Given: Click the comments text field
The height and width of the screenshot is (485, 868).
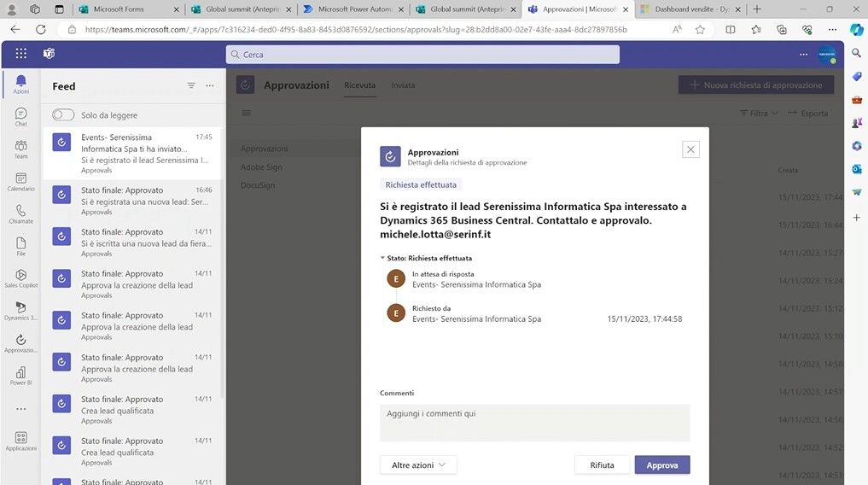Looking at the screenshot, I should coord(534,423).
